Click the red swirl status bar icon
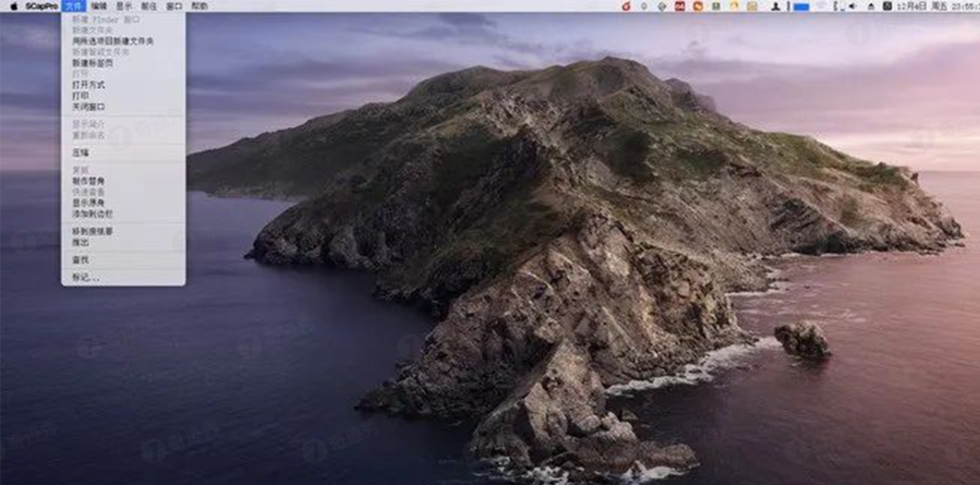This screenshot has width=980, height=485. [x=626, y=6]
